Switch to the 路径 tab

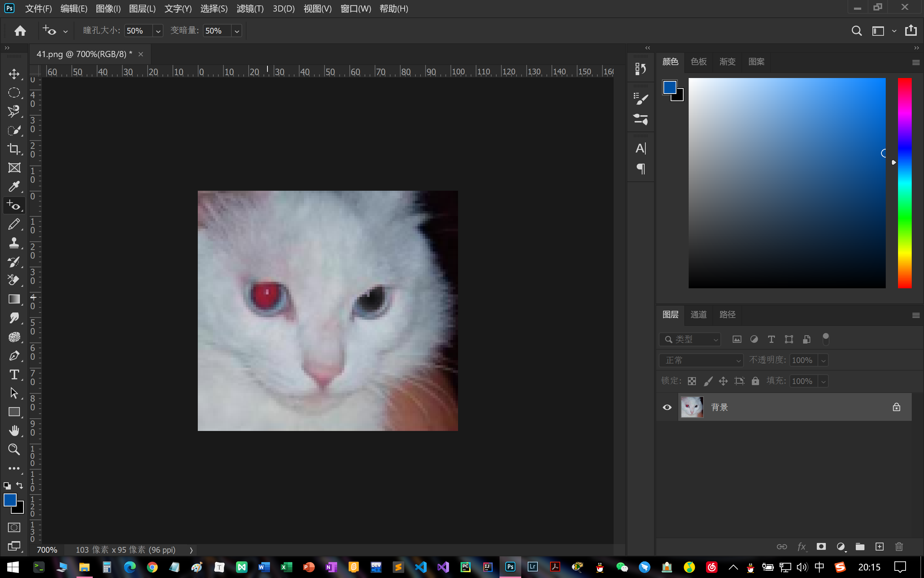[x=727, y=315]
